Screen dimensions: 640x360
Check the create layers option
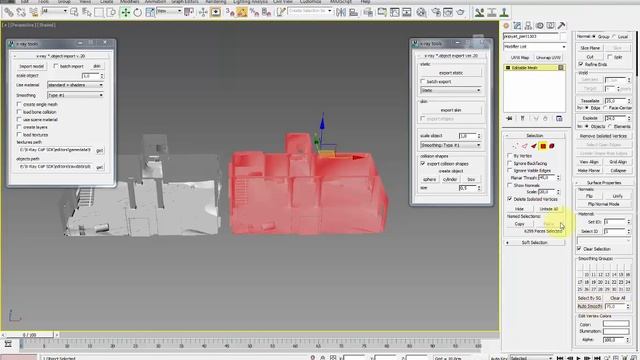click(x=19, y=127)
